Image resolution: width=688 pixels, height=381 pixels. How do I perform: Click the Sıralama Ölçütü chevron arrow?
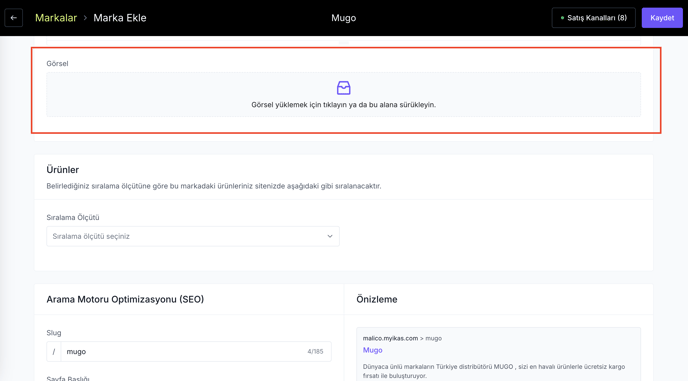tap(330, 236)
